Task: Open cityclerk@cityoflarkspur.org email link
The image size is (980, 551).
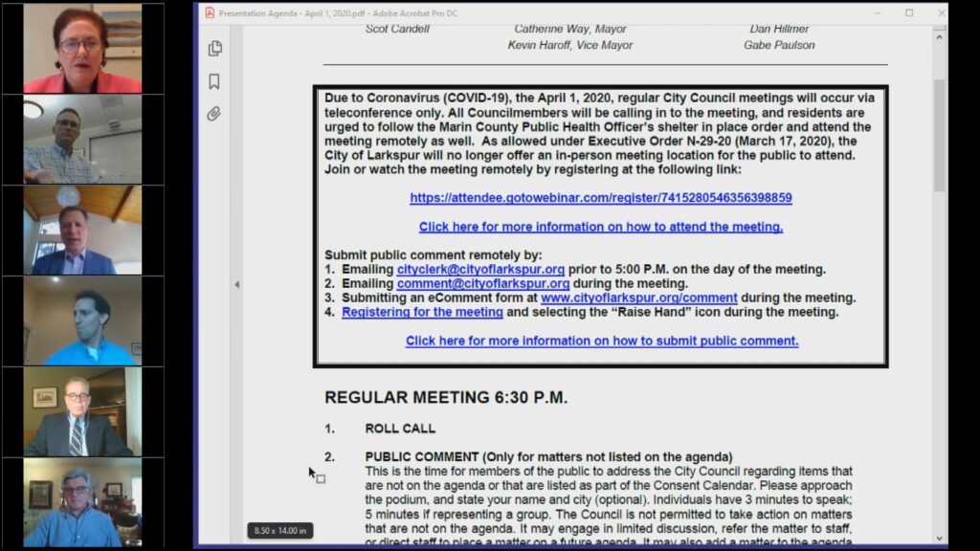Action: 480,269
